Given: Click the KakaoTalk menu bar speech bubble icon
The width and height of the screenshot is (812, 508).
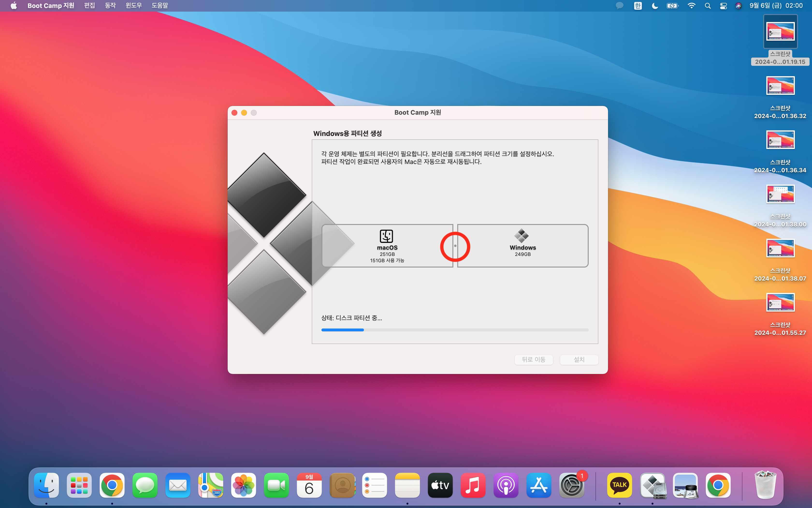Looking at the screenshot, I should (619, 6).
